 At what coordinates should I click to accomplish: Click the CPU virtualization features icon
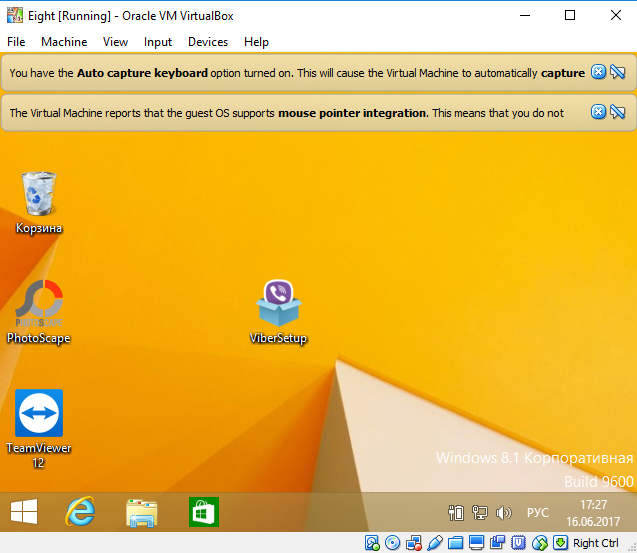(x=518, y=543)
